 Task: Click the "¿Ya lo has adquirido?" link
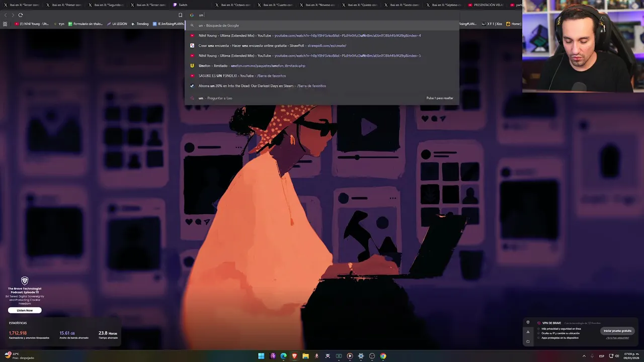pos(617,338)
